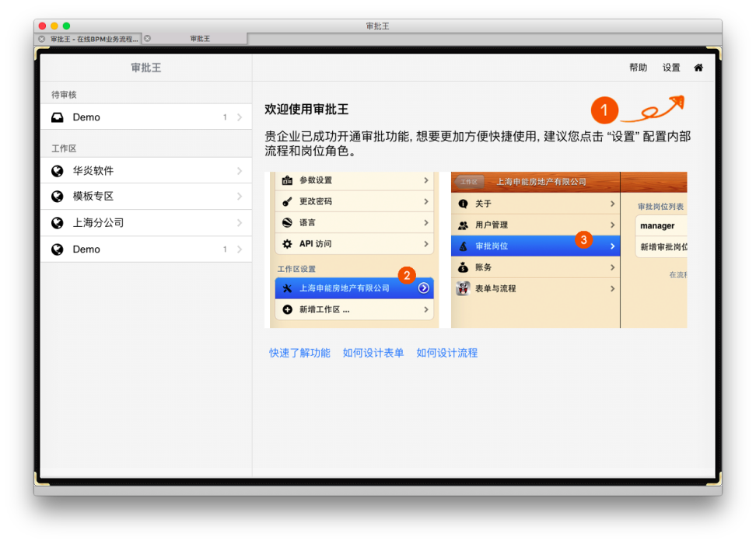The width and height of the screenshot is (756, 544).
Task: Expand the Demo row chevron under 工作区
Action: point(240,249)
